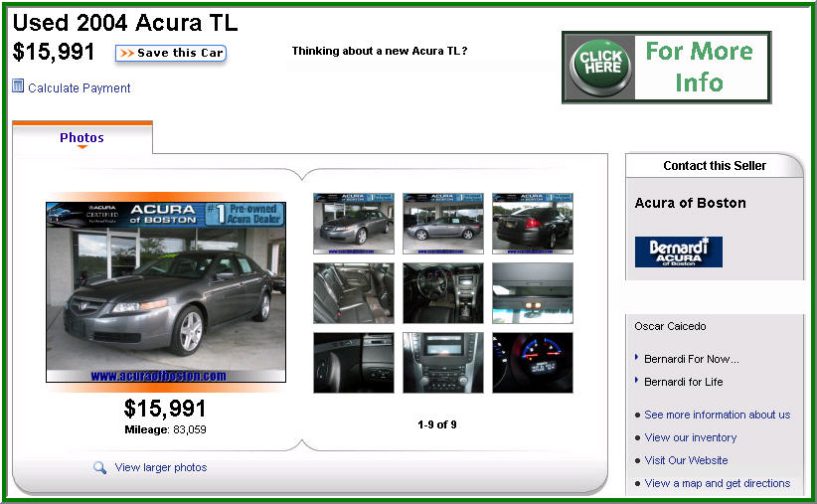This screenshot has width=817, height=504.
Task: Select the instrument gauge cluster thumbnail
Action: click(533, 363)
